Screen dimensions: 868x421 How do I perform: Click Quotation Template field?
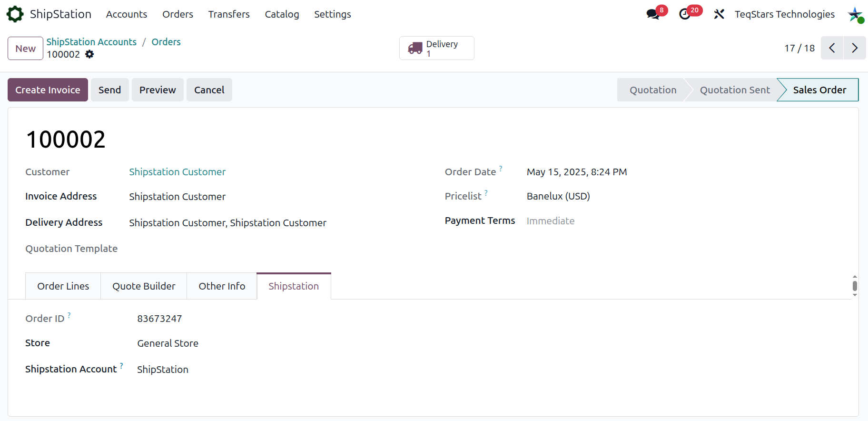tap(71, 249)
